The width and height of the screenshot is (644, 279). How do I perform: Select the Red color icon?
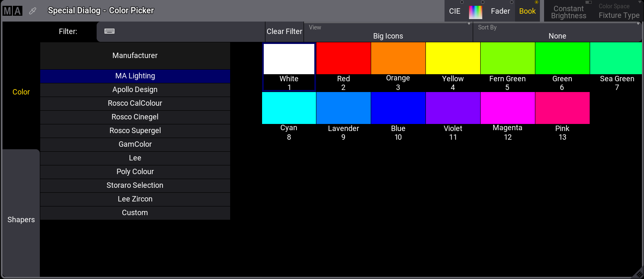[x=343, y=59]
